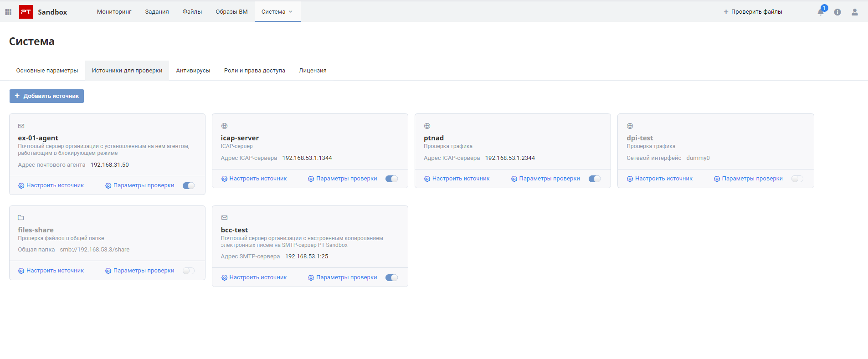The width and height of the screenshot is (868, 359).
Task: Enable the dpi-test source toggle
Action: click(x=797, y=179)
